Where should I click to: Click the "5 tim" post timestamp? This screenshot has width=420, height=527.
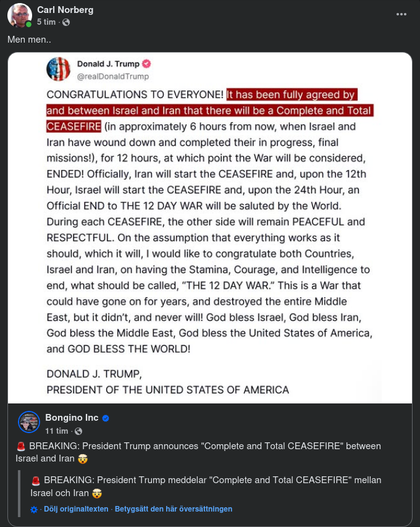point(46,22)
